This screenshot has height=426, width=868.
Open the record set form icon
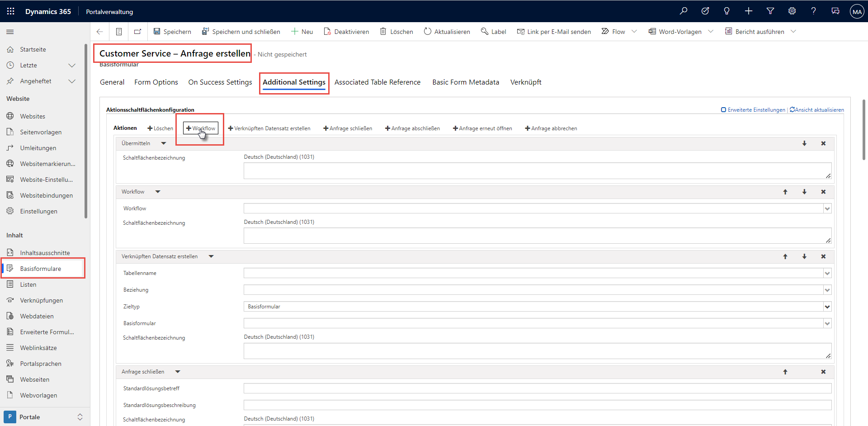[119, 32]
